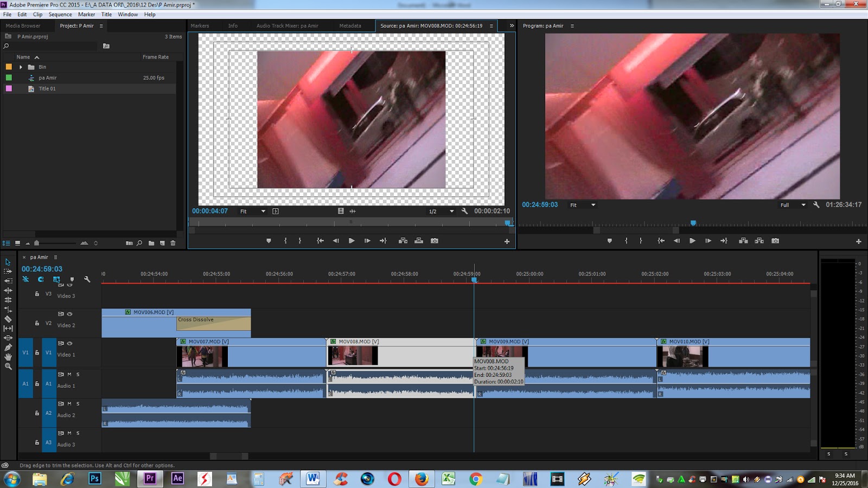Toggle Snap in the timeline header
Viewport: 868px width, 488px height.
(x=41, y=279)
